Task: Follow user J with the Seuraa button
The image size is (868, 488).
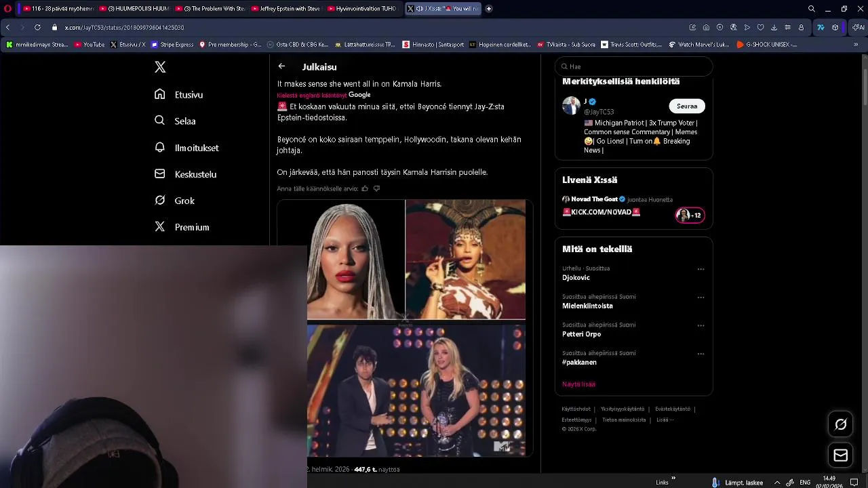Action: (687, 106)
